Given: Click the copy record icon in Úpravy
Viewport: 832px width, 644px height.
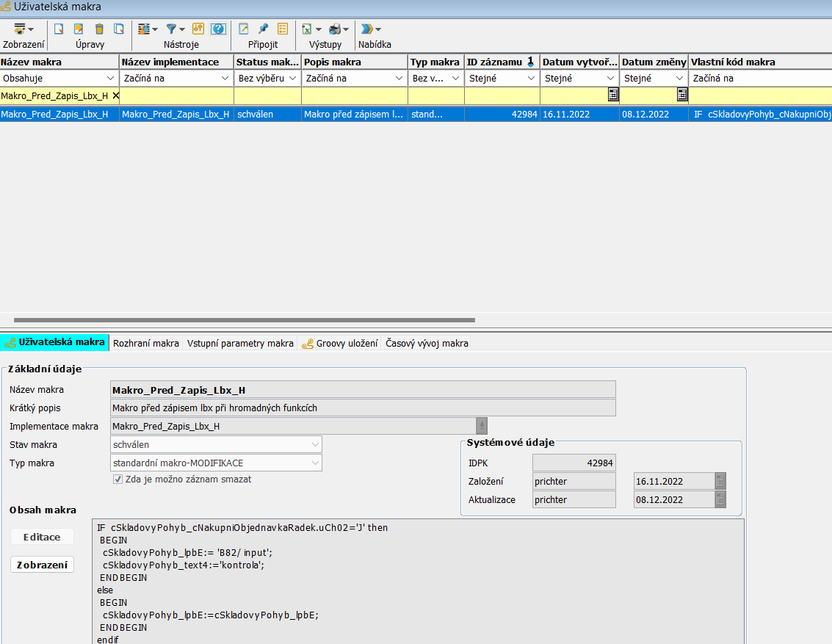Looking at the screenshot, I should pyautogui.click(x=119, y=29).
